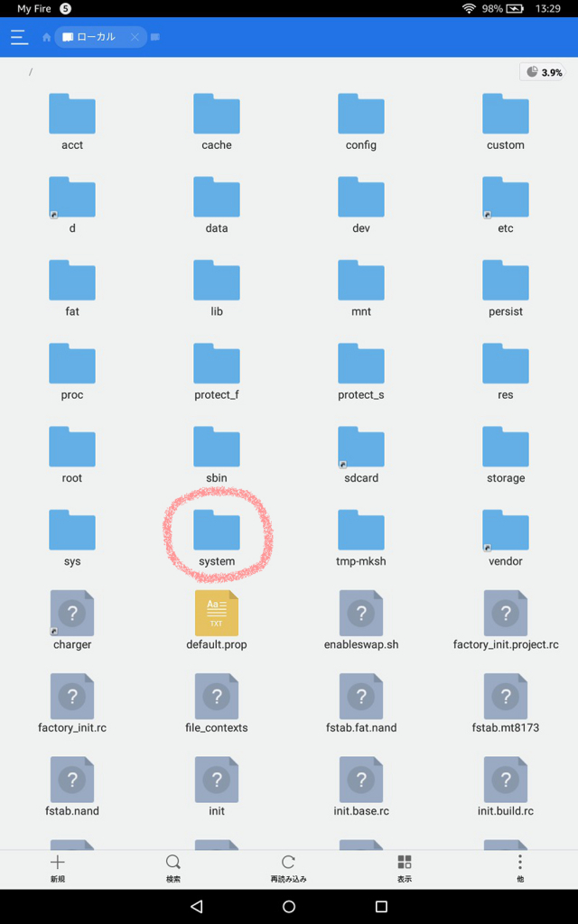
Task: Open the vendor symlink folder
Action: [506, 538]
